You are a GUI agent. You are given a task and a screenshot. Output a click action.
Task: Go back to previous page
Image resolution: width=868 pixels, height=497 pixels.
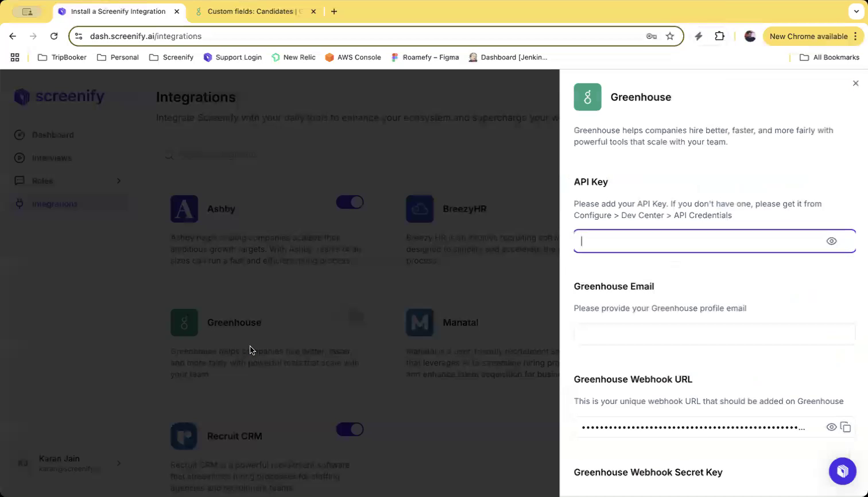[13, 36]
